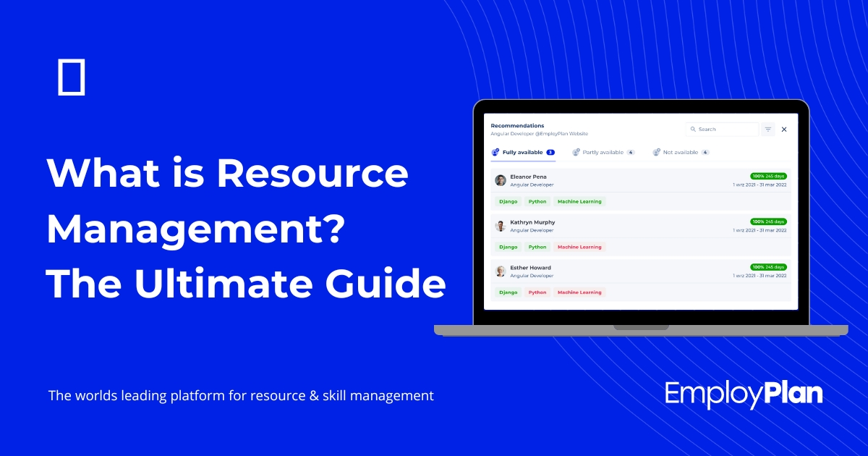868x456 pixels.
Task: Click Kathryn Murphy's Django skill tag
Action: pos(509,247)
